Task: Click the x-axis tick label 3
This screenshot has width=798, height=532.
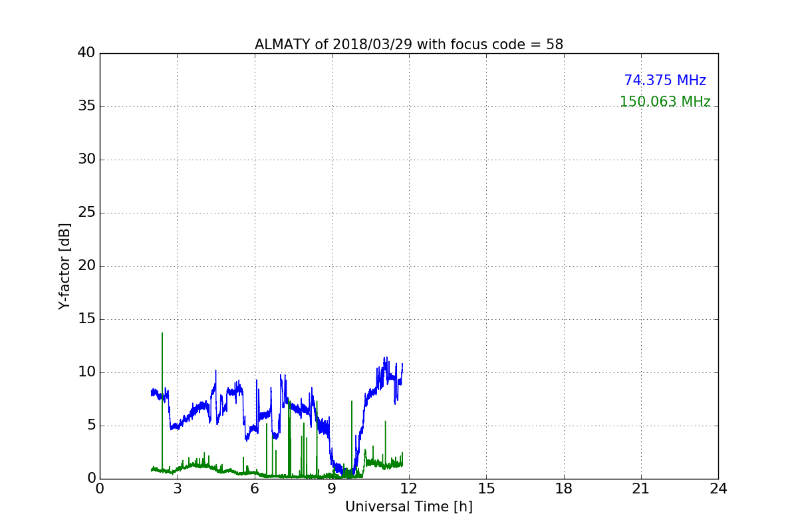Action: [177, 489]
